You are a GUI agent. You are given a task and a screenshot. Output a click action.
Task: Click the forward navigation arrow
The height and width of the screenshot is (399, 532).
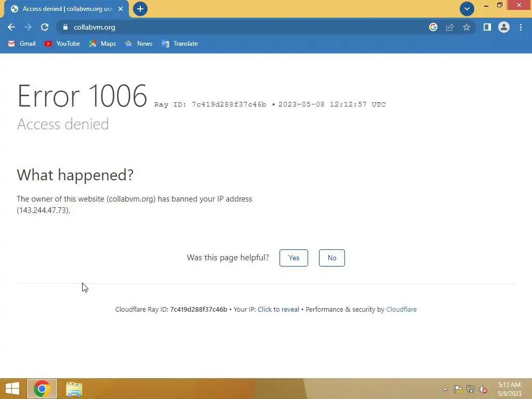point(28,27)
